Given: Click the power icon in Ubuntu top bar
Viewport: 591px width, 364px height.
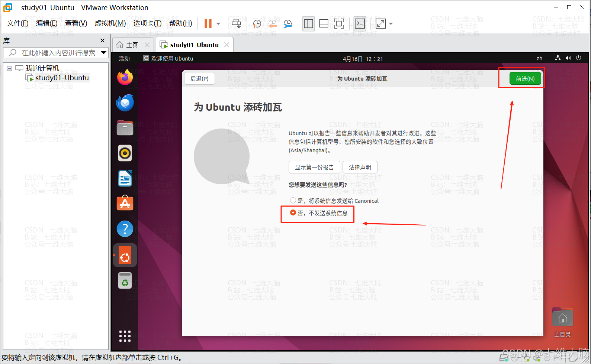Looking at the screenshot, I should (578, 58).
